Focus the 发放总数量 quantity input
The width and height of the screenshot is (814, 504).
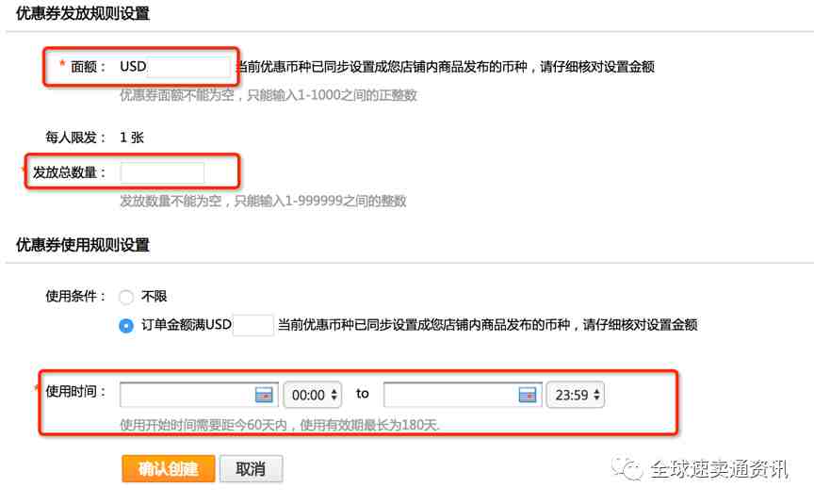162,172
